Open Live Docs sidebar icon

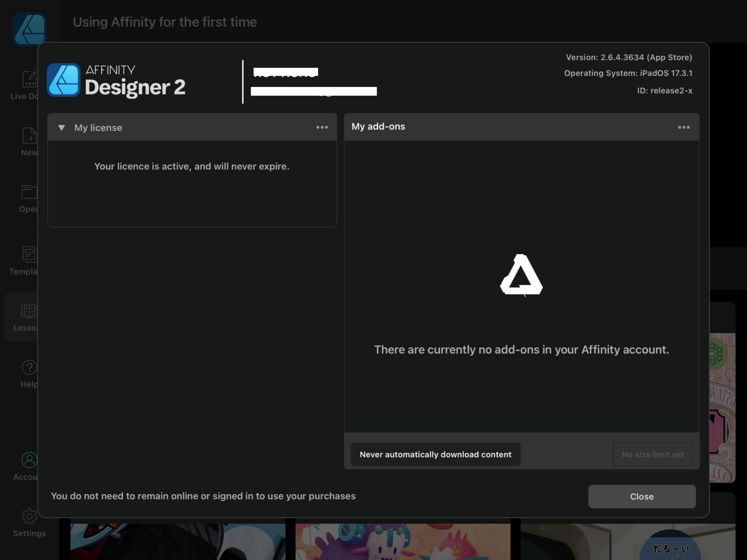(29, 80)
